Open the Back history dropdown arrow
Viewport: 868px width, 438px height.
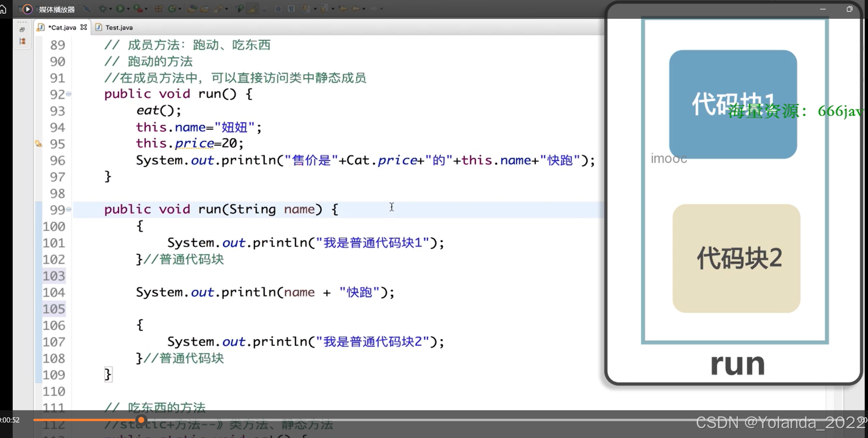(x=364, y=8)
